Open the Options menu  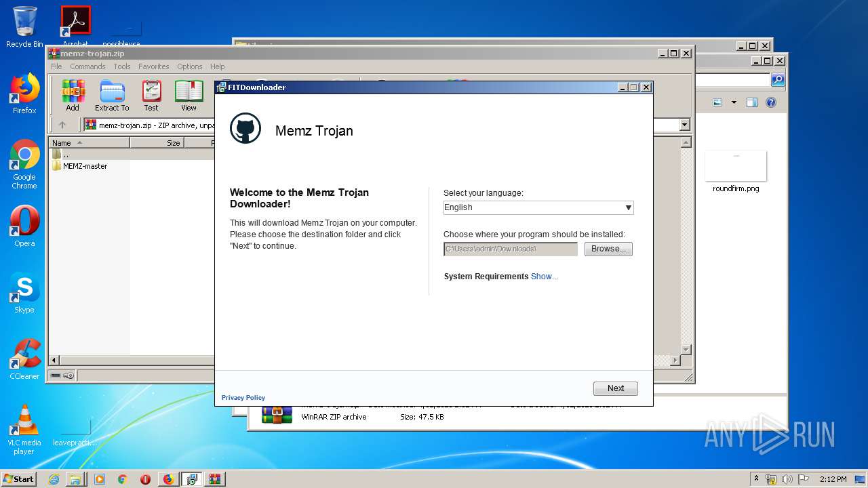coord(190,66)
